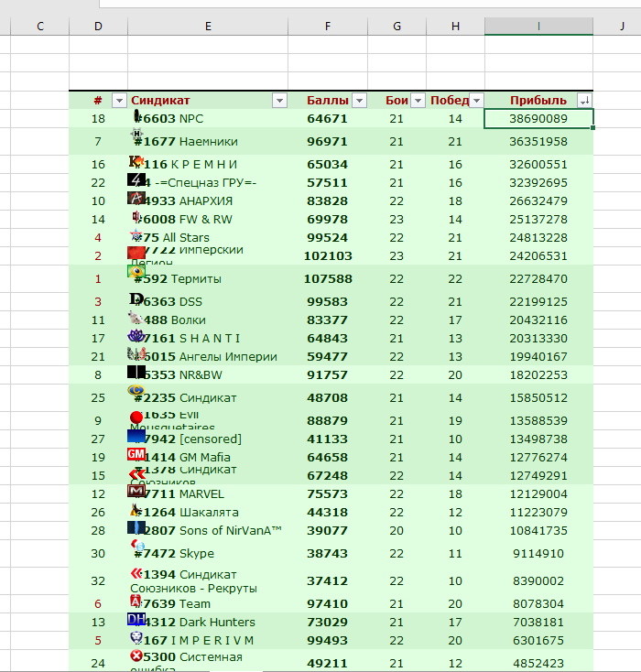The image size is (641, 672).
Task: Open the Бои column filter dropdown
Action: (x=418, y=101)
